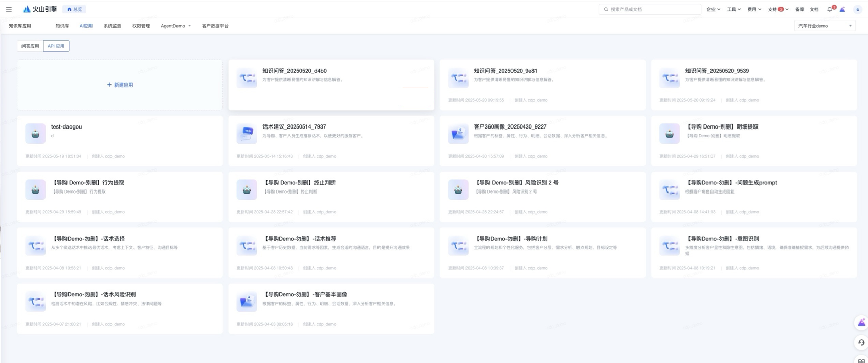Image resolution: width=868 pixels, height=363 pixels.
Task: Click the 【导购 Demo-别删】行为提取 robot icon
Action: pyautogui.click(x=35, y=189)
